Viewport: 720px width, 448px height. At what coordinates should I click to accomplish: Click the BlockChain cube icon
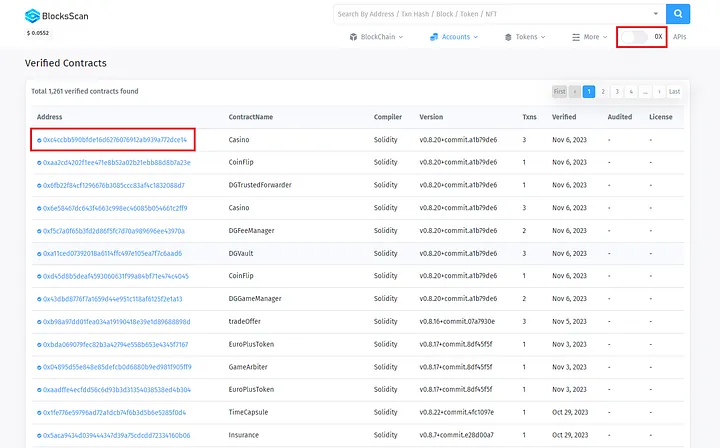pos(354,37)
